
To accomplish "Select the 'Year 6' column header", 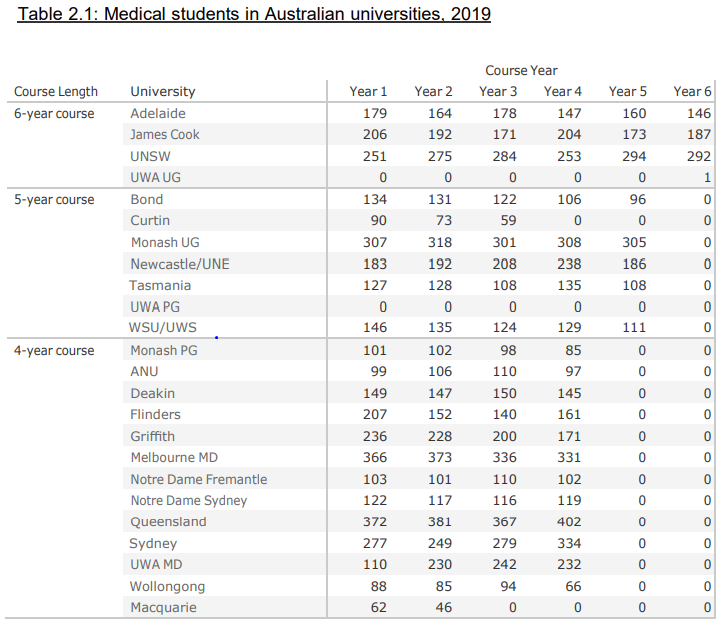I will pos(692,92).
